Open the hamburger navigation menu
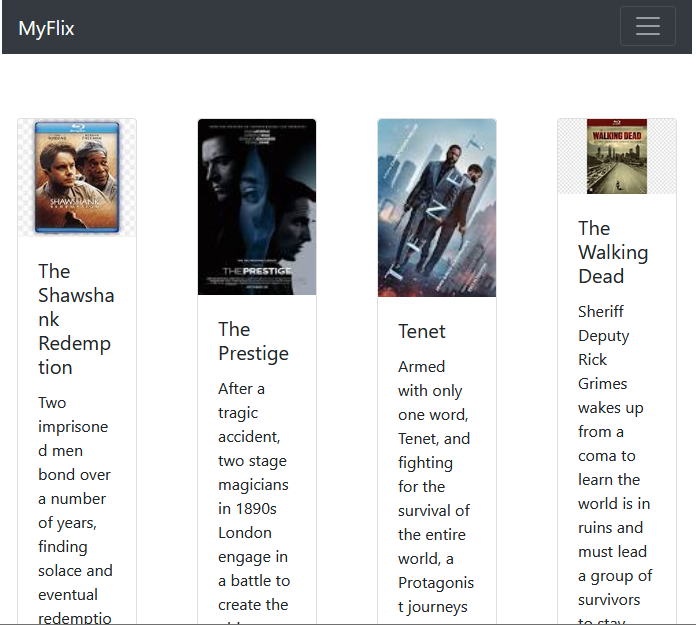The image size is (696, 625). point(647,27)
